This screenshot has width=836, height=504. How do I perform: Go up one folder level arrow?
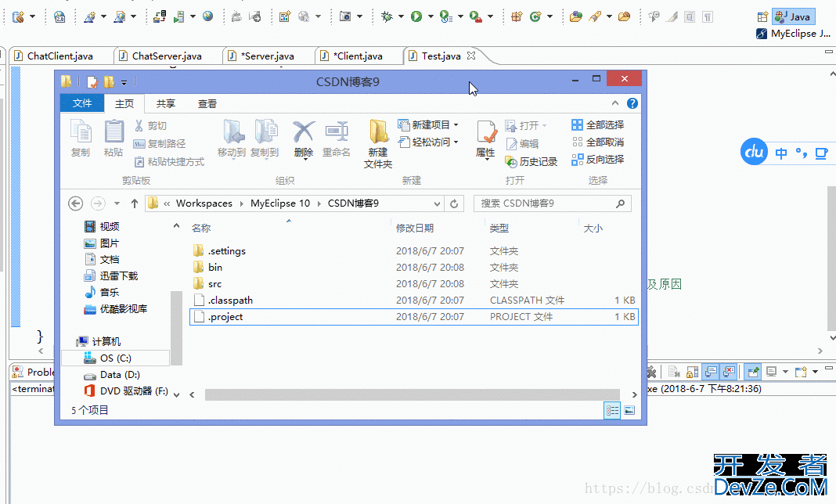(x=135, y=203)
